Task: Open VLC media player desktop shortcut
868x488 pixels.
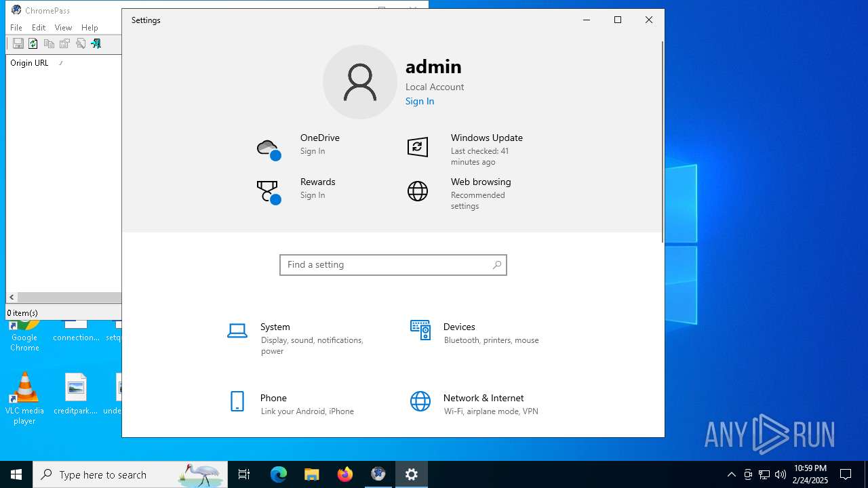Action: click(x=24, y=399)
